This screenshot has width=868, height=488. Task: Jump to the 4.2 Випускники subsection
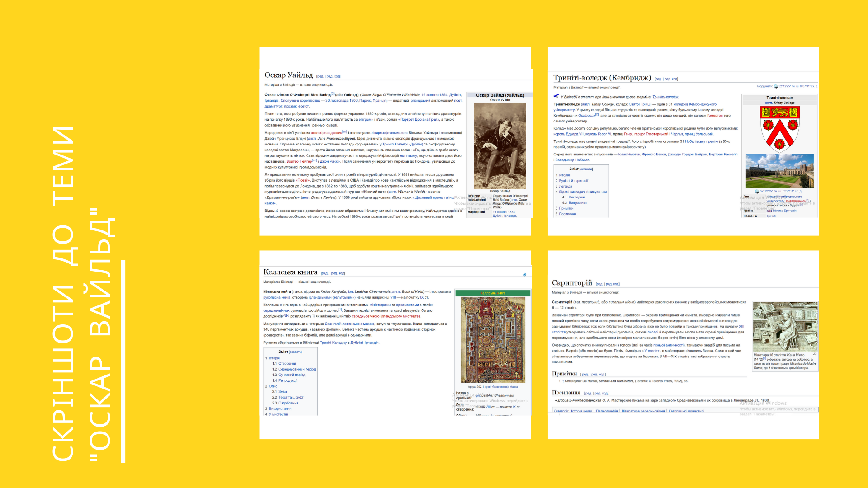577,203
